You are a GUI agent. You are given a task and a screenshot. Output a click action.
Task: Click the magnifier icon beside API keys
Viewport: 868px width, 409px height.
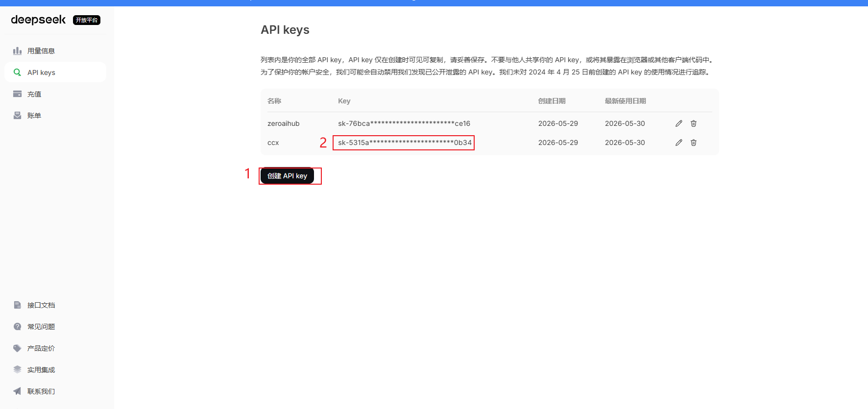tap(17, 72)
